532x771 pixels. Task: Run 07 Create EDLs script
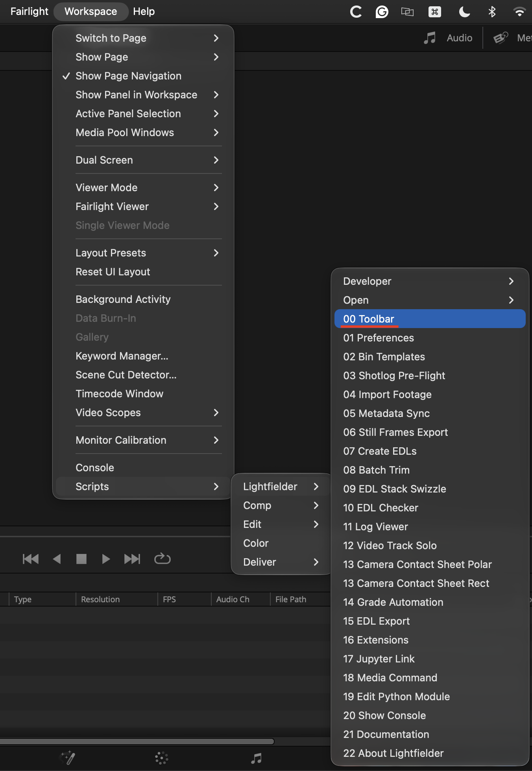(430, 451)
